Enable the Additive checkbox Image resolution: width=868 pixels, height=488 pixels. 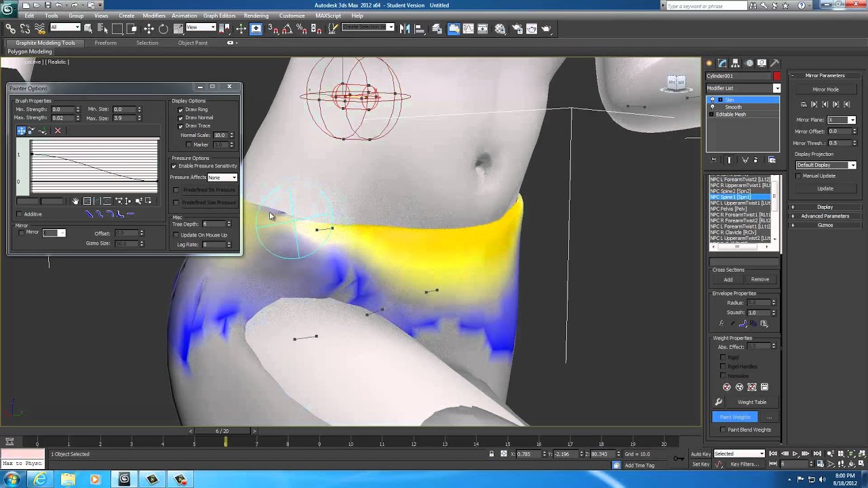tap(19, 214)
